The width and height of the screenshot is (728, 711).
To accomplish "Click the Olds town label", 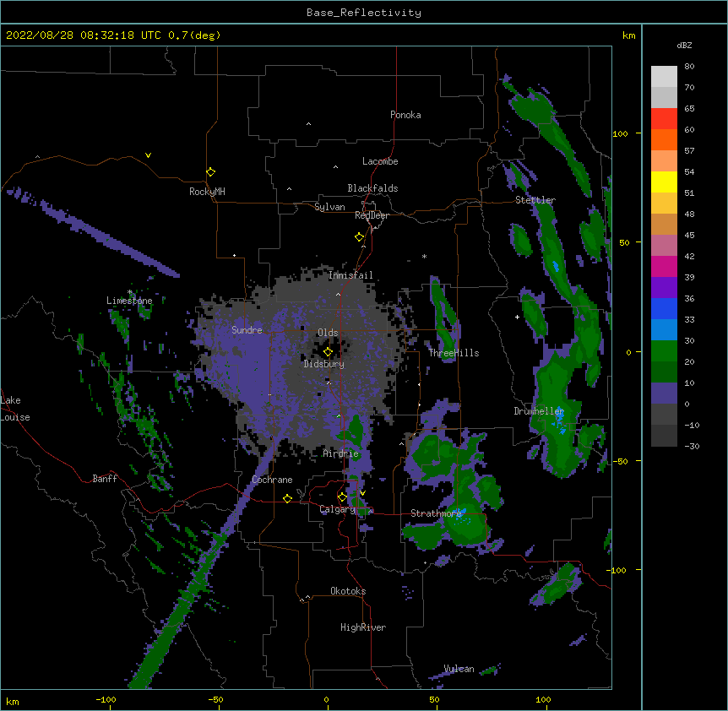I will 328,333.
